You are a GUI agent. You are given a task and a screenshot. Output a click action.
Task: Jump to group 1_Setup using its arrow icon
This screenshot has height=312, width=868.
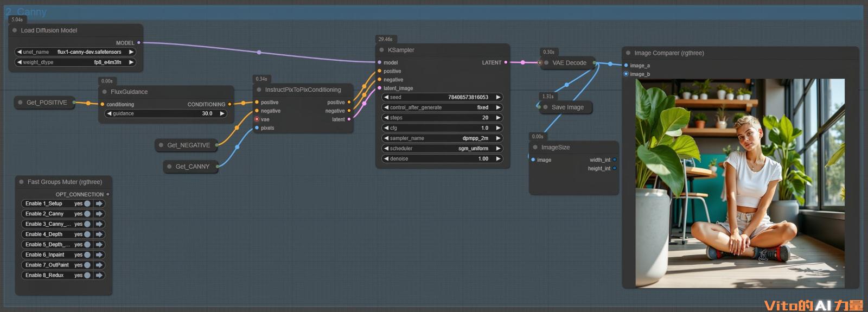coord(99,203)
